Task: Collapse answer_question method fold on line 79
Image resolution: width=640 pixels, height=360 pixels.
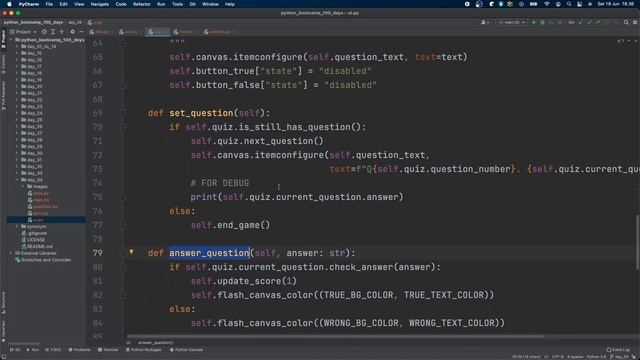Action: click(x=123, y=253)
